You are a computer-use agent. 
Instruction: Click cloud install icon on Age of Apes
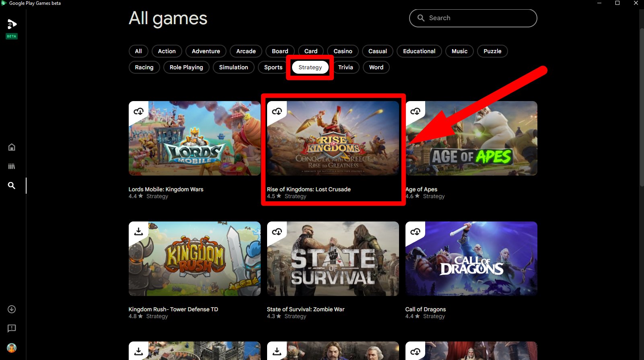(415, 111)
